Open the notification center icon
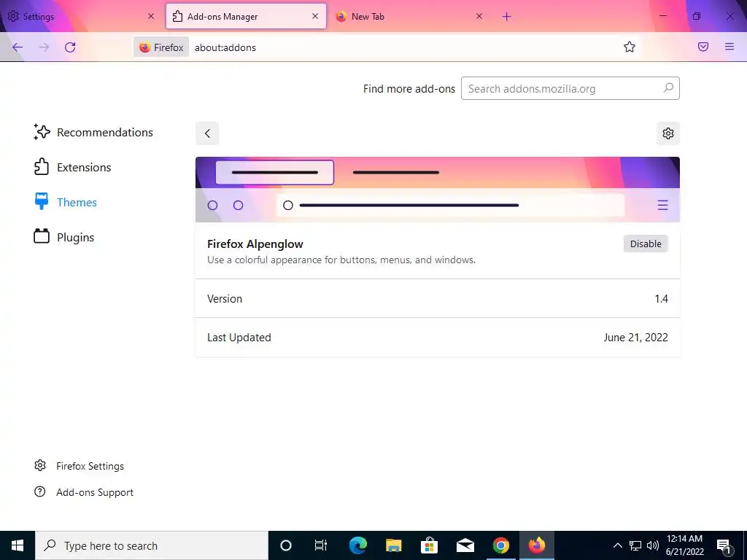 pos(724,545)
